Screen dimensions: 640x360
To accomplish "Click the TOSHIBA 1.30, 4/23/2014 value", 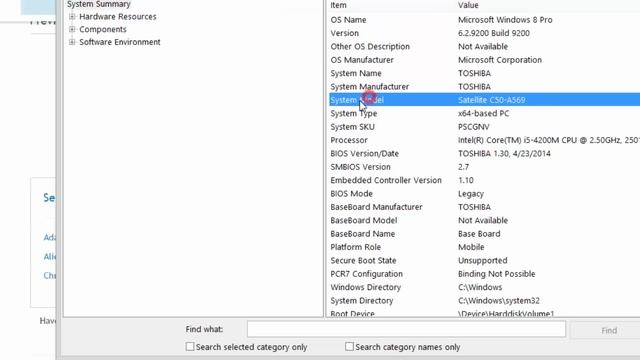I will coord(504,154).
